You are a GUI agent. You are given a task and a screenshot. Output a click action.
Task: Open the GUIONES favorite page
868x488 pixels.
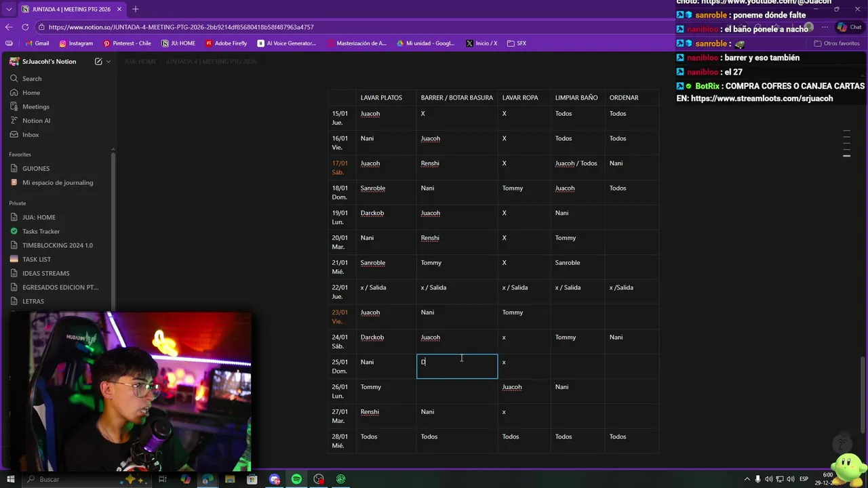pyautogui.click(x=59, y=168)
